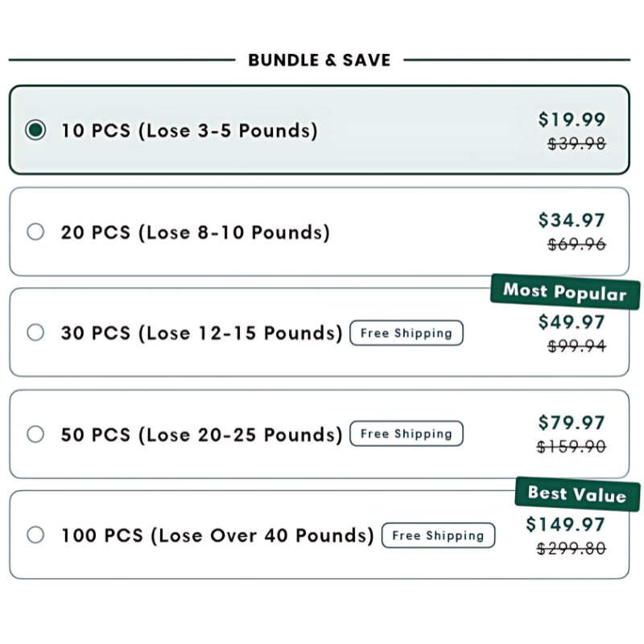Click the $19.99 price
Image resolution: width=644 pixels, height=644 pixels.
tap(572, 119)
